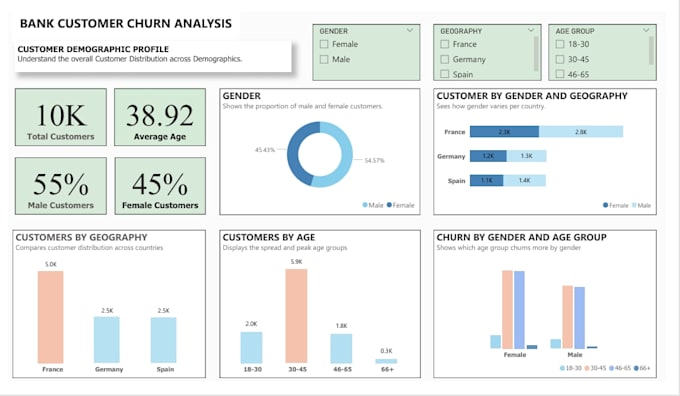Click the 18-30 legend dot in Churn chart

[x=562, y=368]
